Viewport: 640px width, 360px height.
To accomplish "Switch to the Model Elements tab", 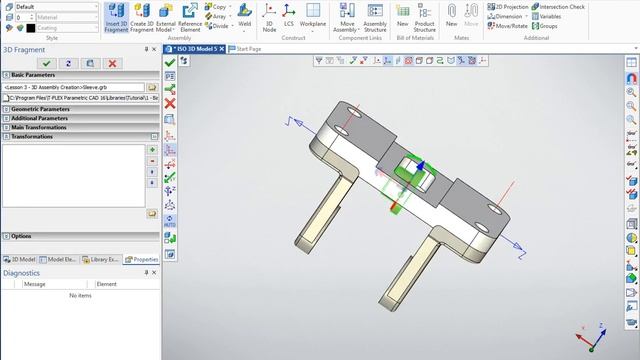I will (58, 260).
